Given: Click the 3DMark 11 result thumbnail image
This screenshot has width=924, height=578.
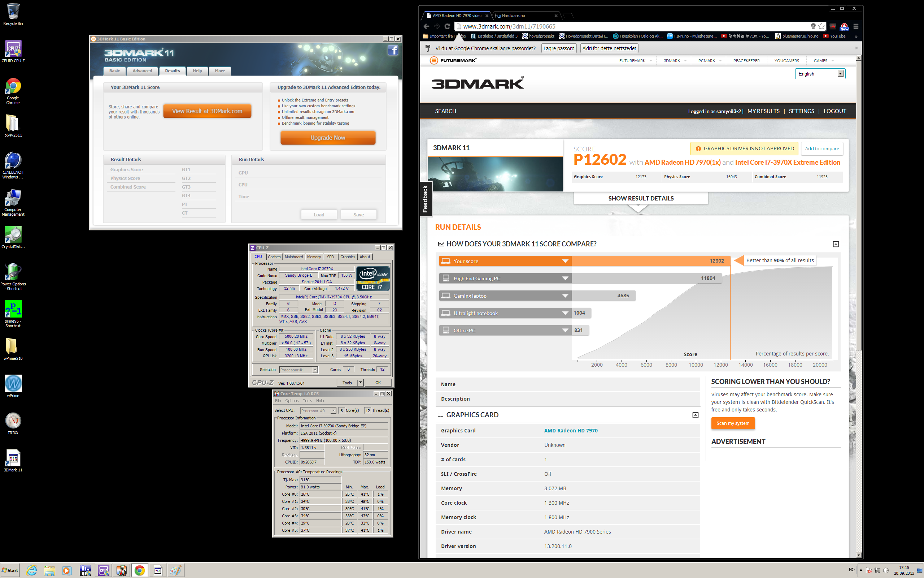Looking at the screenshot, I should 495,174.
